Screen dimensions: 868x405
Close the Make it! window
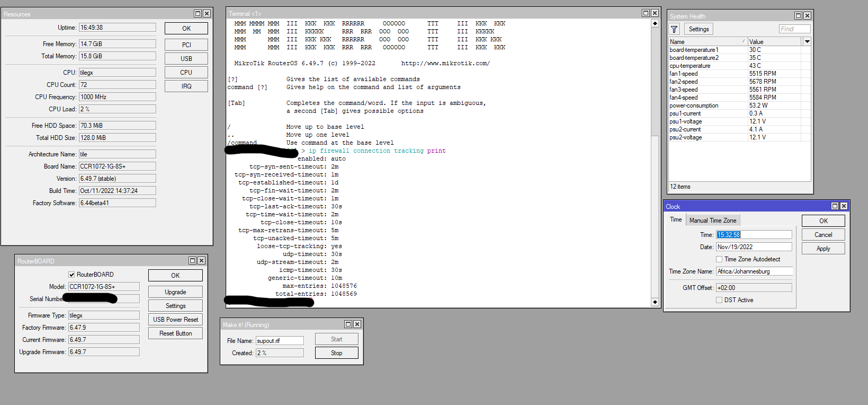tap(357, 324)
